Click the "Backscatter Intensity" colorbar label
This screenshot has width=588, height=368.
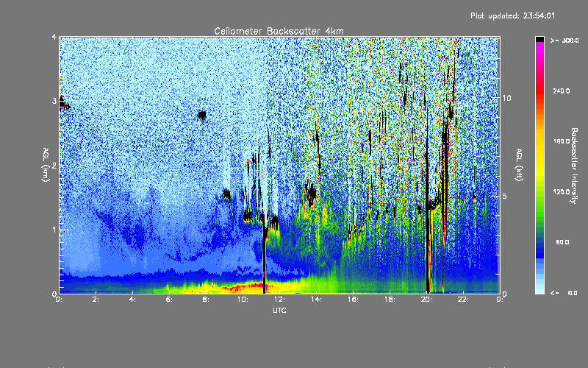[x=574, y=166]
